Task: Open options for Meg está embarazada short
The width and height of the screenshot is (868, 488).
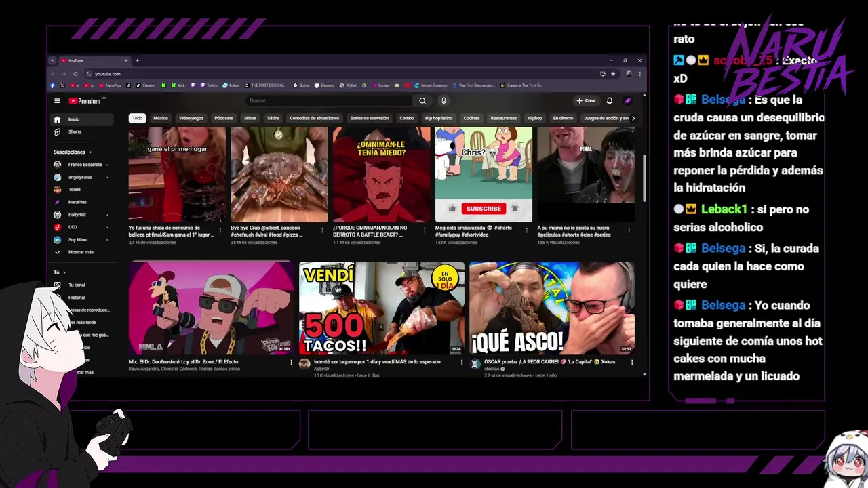Action: click(527, 230)
